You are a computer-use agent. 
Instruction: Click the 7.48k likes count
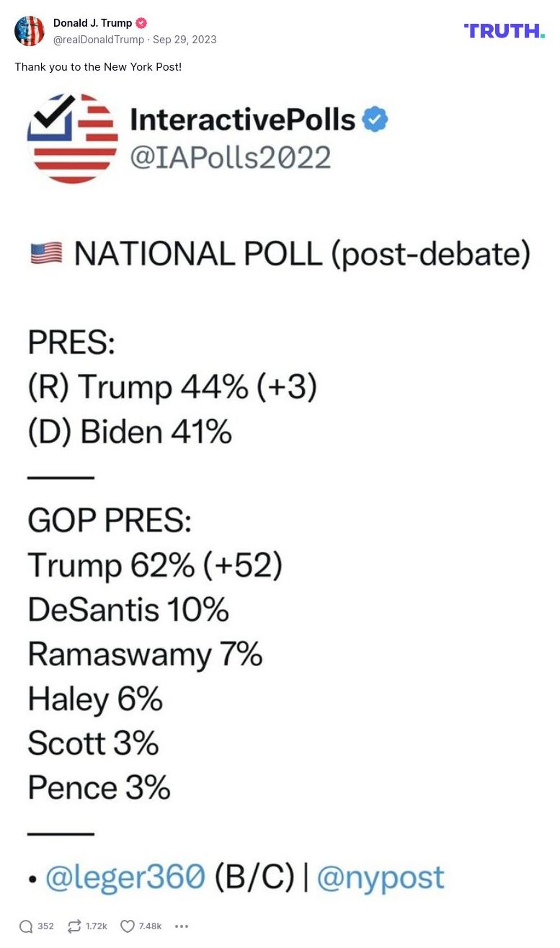[x=150, y=926]
